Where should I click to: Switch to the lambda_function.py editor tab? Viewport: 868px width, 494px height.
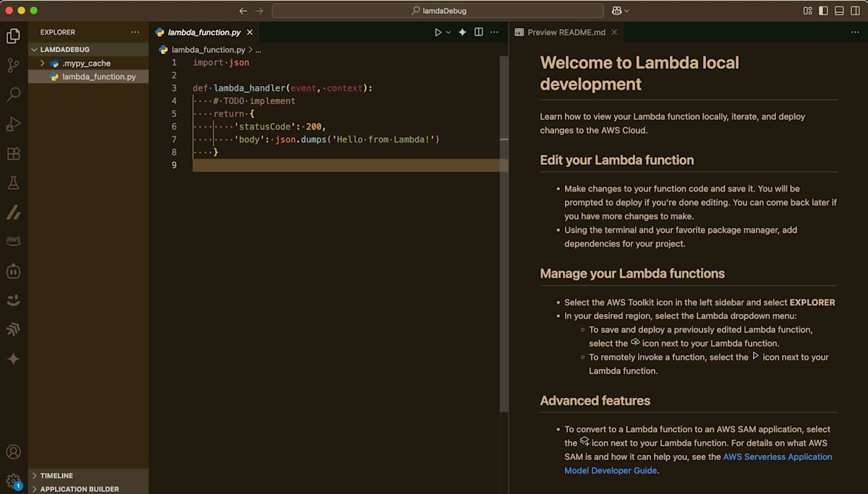[205, 33]
